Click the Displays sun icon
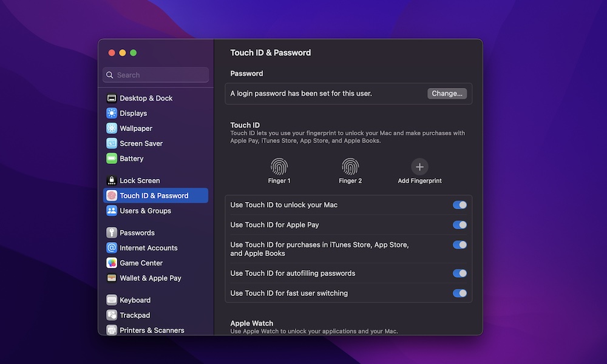The height and width of the screenshot is (364, 607). [x=112, y=113]
